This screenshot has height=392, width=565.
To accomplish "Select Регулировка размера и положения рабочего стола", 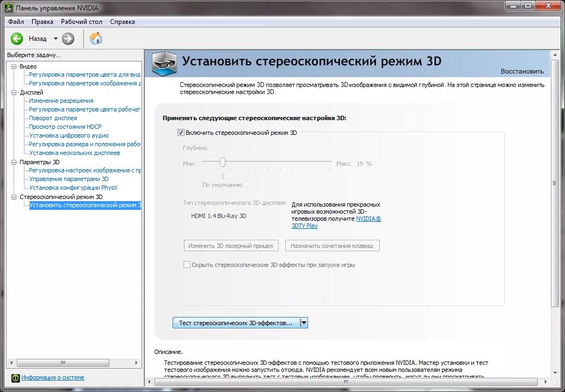I will [x=85, y=144].
